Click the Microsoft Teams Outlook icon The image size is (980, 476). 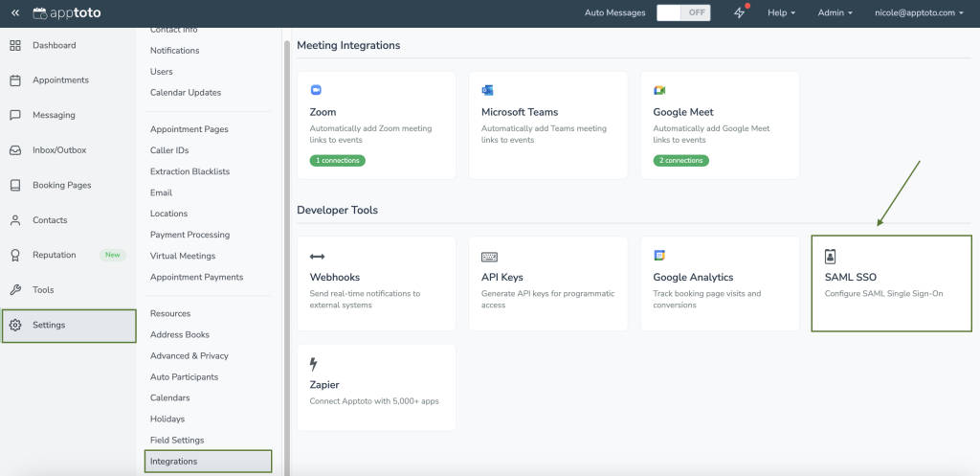click(x=487, y=90)
